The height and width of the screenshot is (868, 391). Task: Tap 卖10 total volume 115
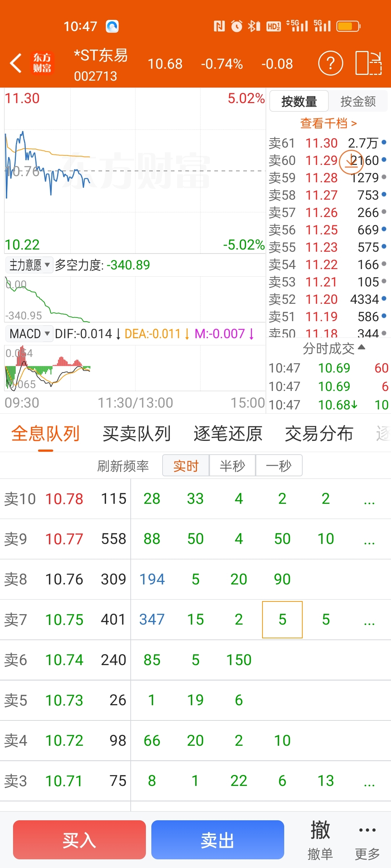click(114, 499)
